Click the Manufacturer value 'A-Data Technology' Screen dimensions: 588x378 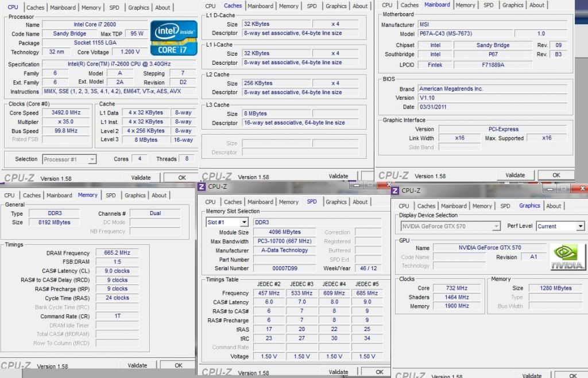pos(285,250)
